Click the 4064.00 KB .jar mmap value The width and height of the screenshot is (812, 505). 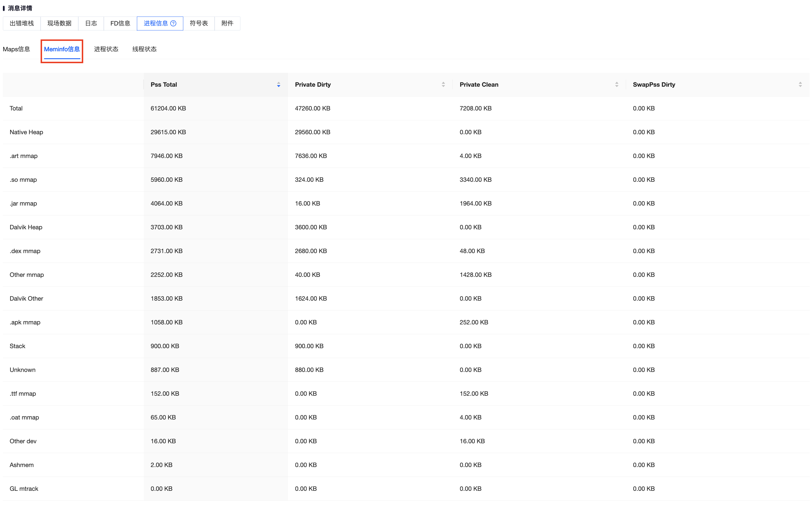pos(167,204)
